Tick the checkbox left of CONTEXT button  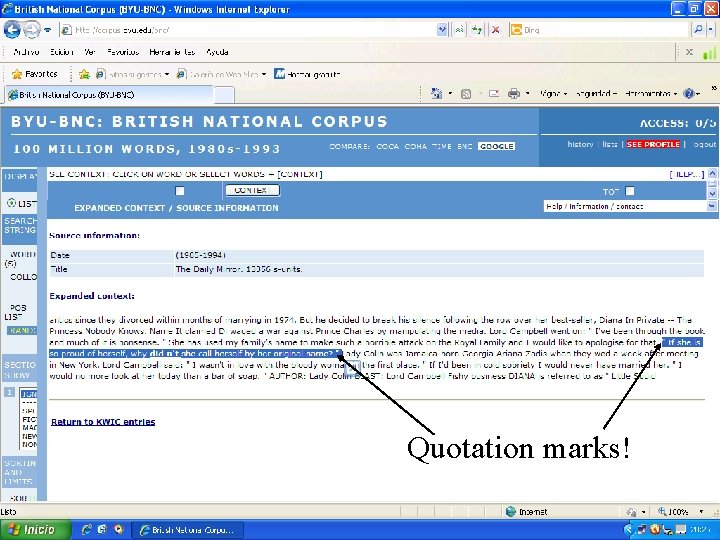pos(180,191)
